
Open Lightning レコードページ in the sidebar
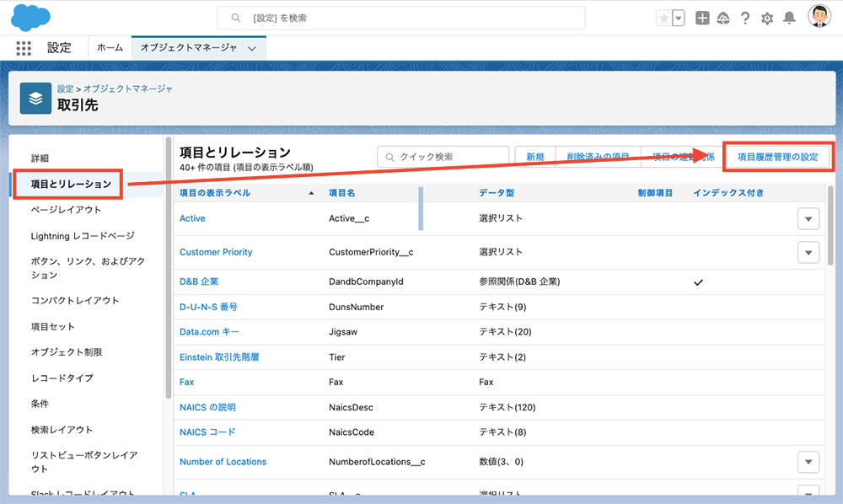[x=83, y=236]
